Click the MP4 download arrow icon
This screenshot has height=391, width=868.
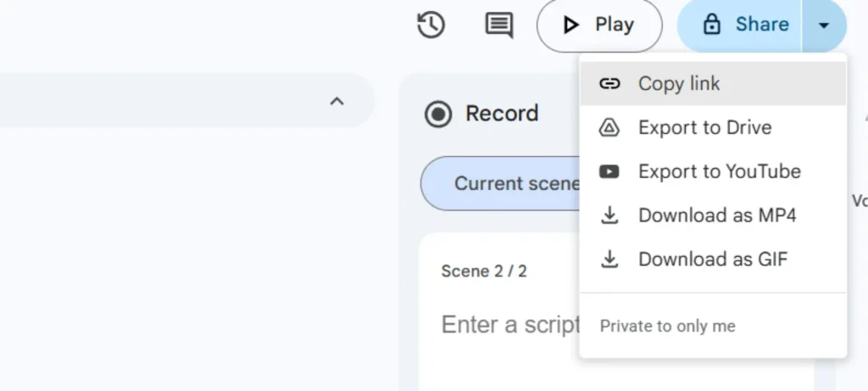tap(609, 215)
